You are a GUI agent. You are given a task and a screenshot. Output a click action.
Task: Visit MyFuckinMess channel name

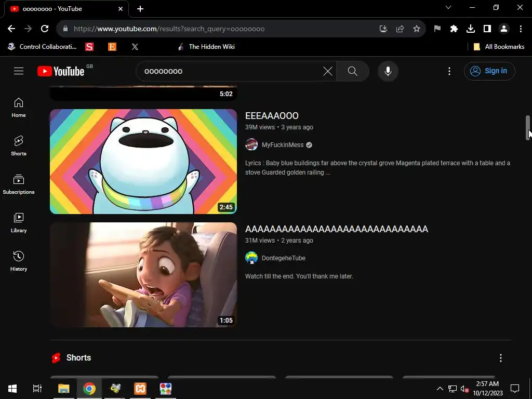283,145
